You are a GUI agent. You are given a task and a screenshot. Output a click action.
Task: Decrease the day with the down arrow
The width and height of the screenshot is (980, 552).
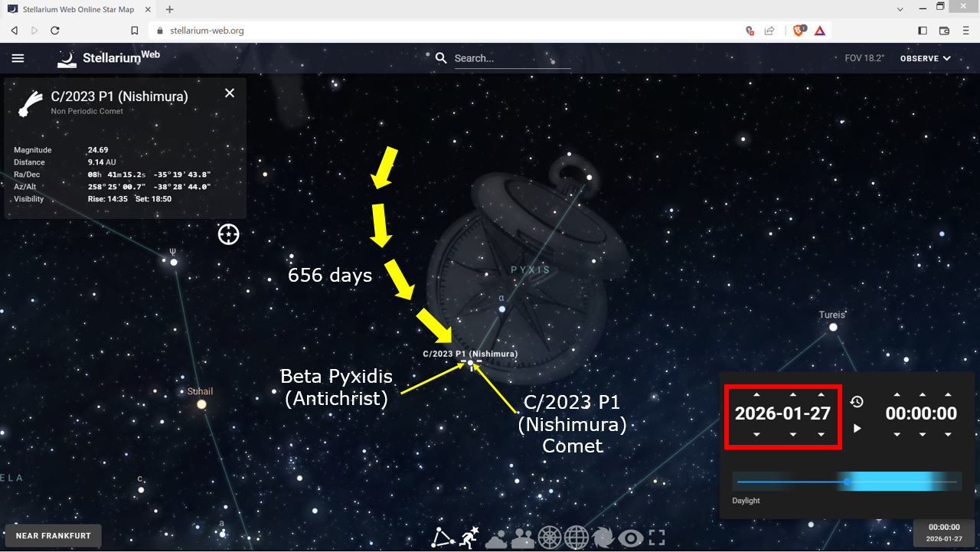coord(821,434)
